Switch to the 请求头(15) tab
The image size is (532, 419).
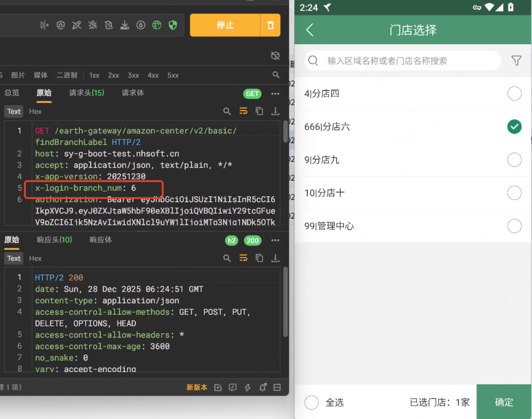coord(87,93)
